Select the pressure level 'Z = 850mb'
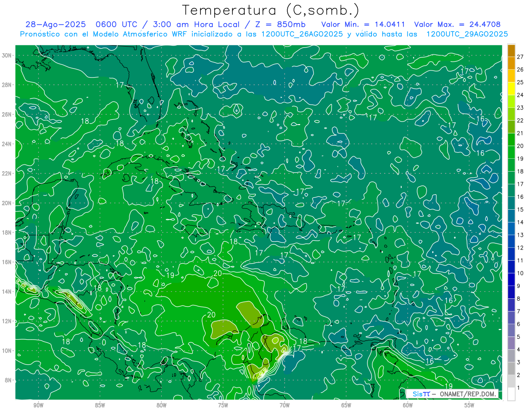Image resolution: width=532 pixels, height=411 pixels. [x=280, y=24]
